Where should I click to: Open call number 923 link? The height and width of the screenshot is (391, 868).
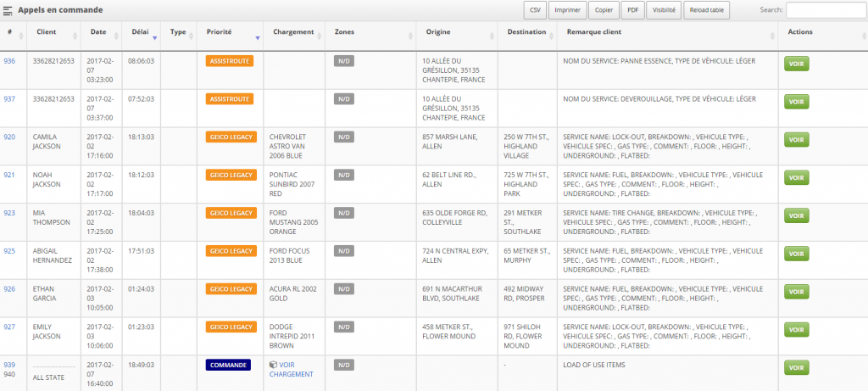coord(9,214)
